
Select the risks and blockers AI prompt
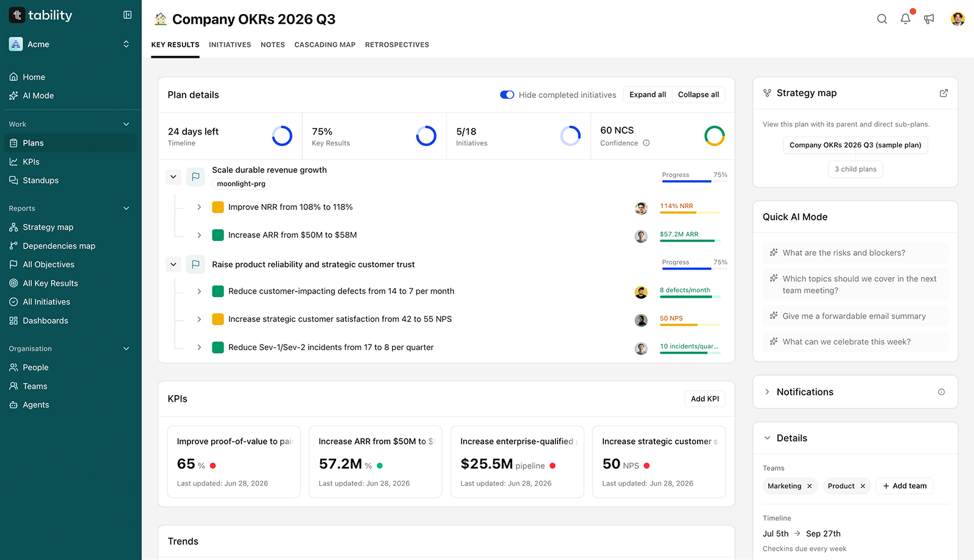[x=855, y=253]
